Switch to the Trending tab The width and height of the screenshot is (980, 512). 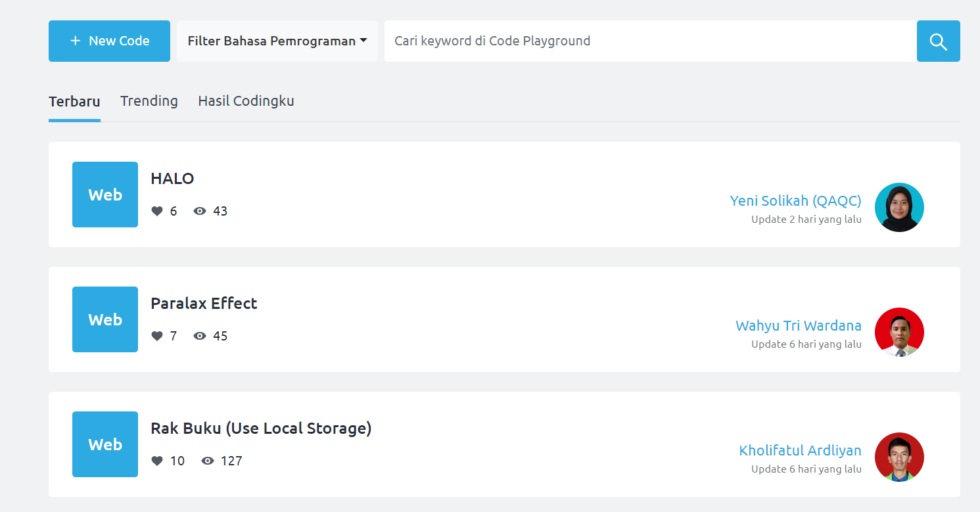pyautogui.click(x=149, y=101)
